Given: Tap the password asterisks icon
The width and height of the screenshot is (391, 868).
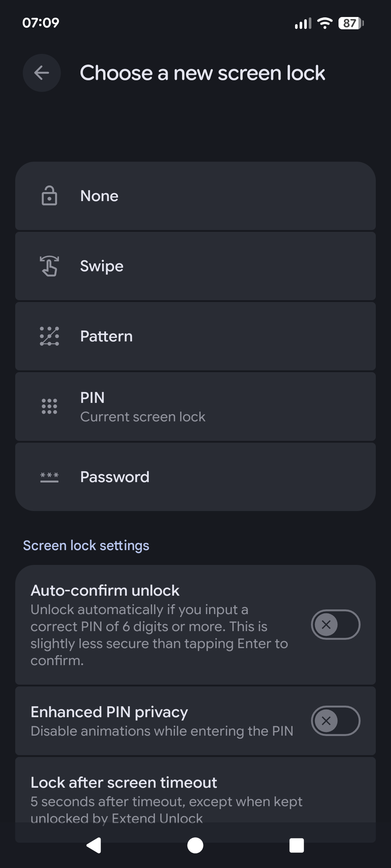Looking at the screenshot, I should click(49, 477).
